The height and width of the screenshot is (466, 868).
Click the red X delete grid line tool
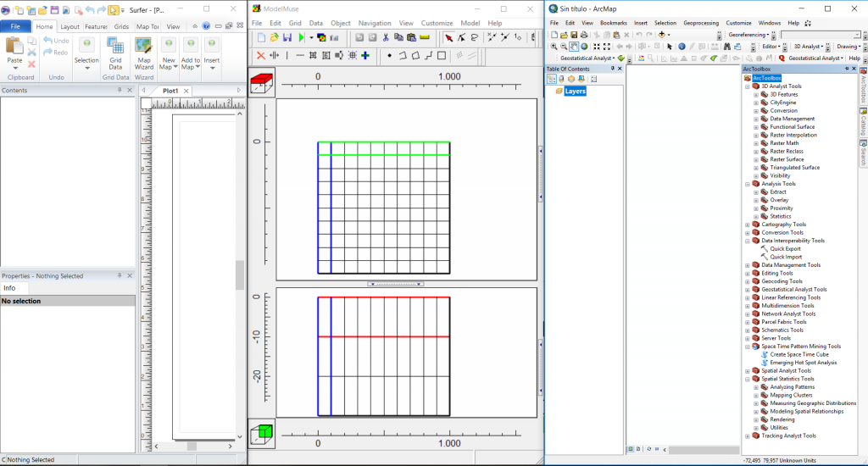coord(261,55)
